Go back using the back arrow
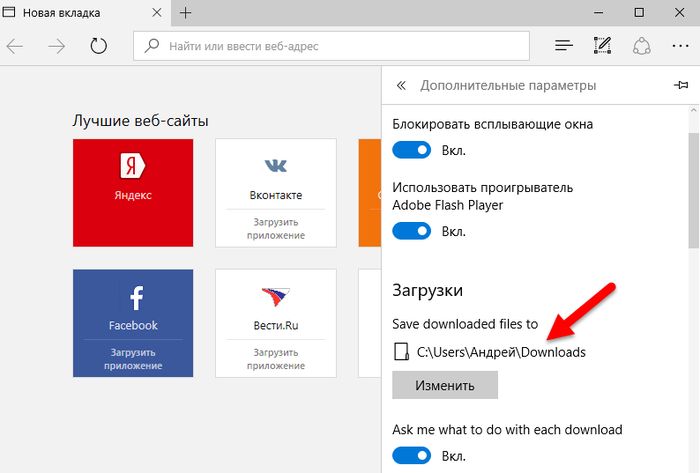Image resolution: width=700 pixels, height=473 pixels. pos(15,46)
